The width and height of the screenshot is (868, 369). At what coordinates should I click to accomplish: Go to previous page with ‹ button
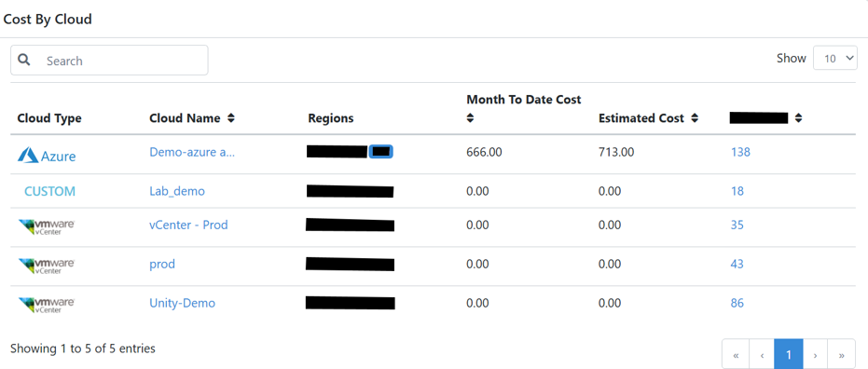coord(763,355)
